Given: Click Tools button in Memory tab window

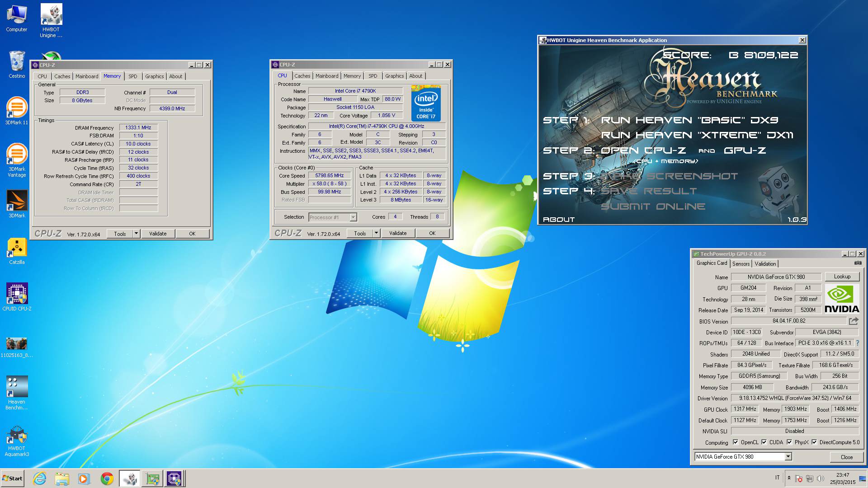Looking at the screenshot, I should (120, 234).
